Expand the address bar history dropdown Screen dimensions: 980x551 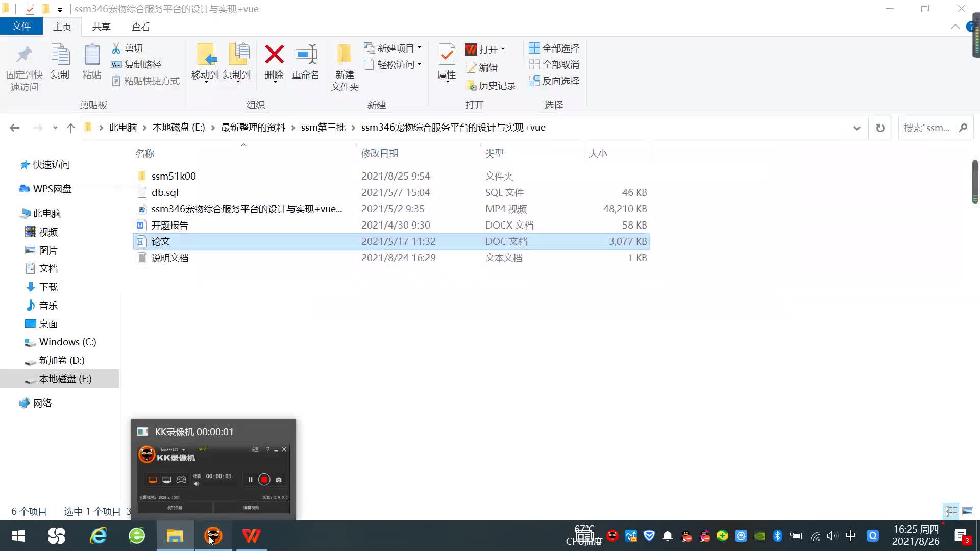[856, 128]
